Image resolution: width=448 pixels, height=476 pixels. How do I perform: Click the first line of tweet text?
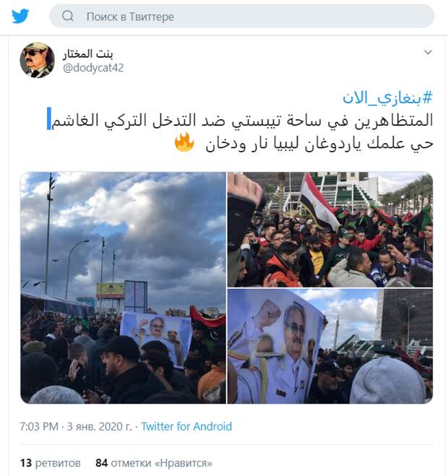click(x=242, y=120)
